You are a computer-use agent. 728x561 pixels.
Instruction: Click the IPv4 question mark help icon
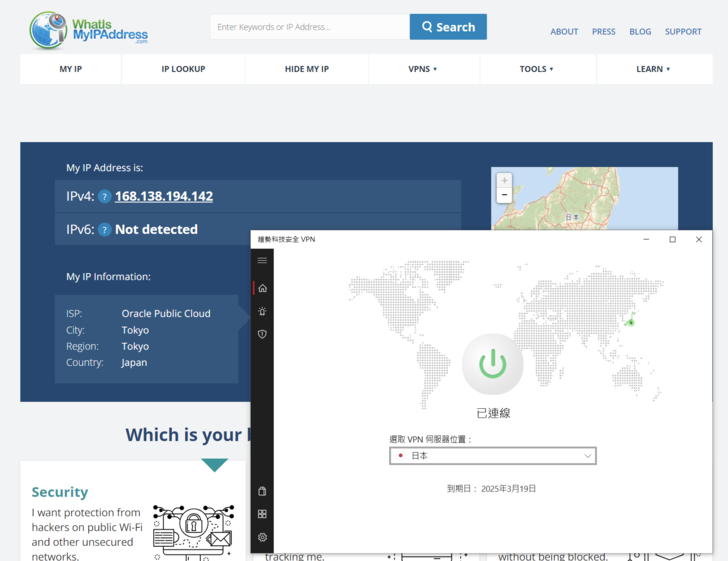point(104,197)
